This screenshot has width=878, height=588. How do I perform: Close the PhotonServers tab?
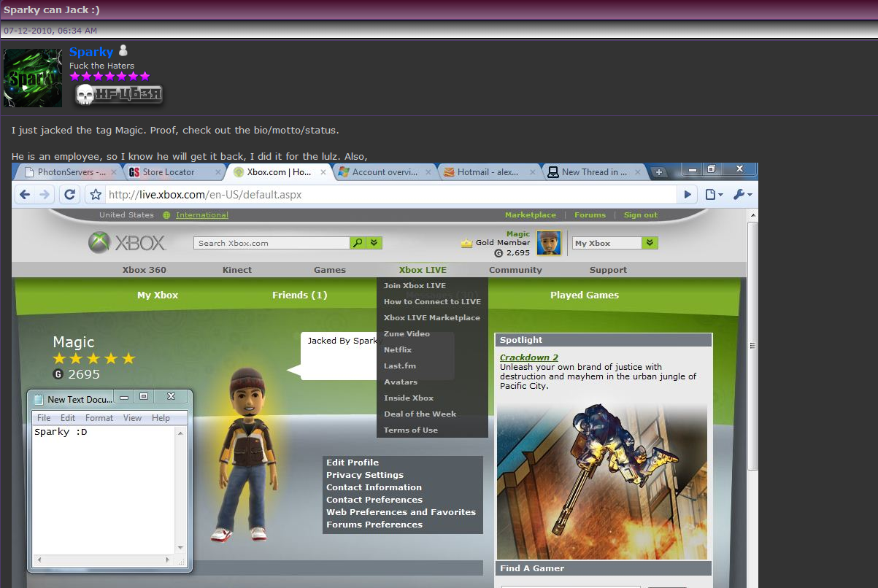[x=113, y=173]
